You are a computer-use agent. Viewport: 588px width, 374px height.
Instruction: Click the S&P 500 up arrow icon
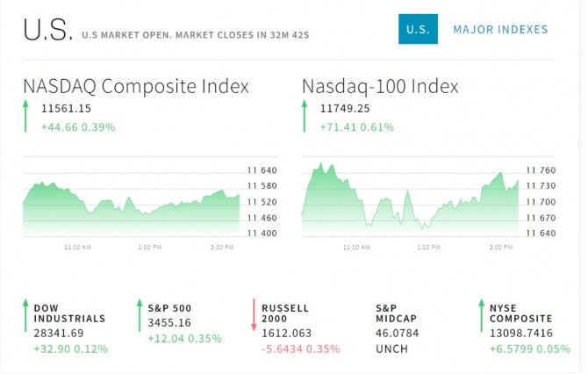coord(139,315)
